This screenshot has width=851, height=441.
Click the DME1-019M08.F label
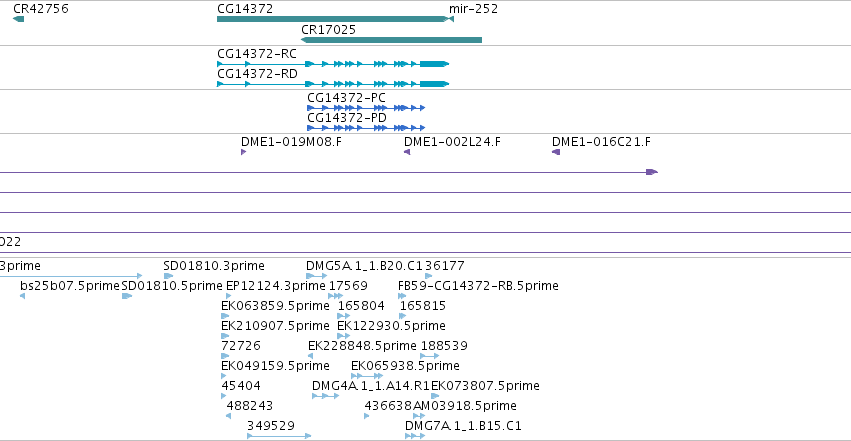[x=291, y=142]
